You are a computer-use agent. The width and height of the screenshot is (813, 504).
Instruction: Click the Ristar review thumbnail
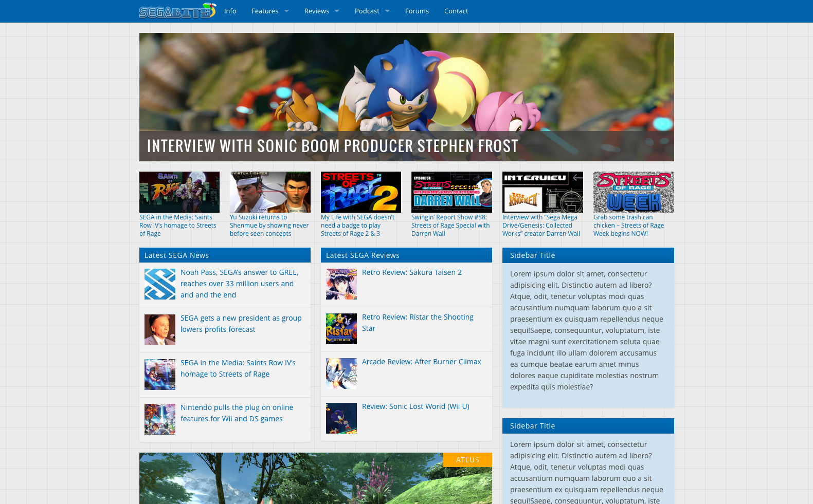pos(341,329)
